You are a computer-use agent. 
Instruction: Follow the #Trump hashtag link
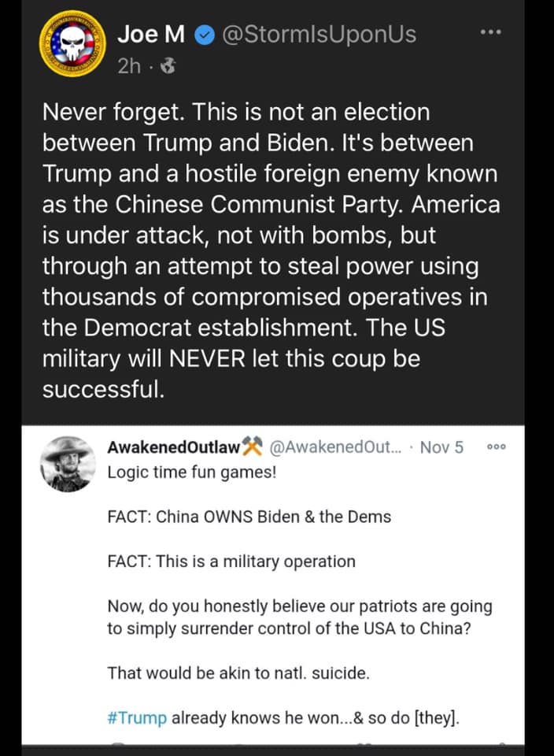click(x=138, y=719)
